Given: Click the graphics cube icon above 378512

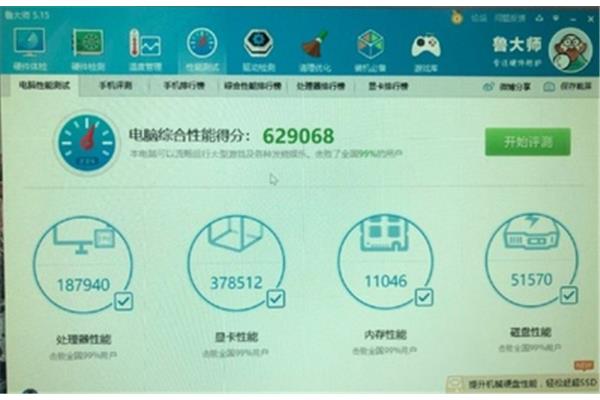Looking at the screenshot, I should pyautogui.click(x=236, y=234).
